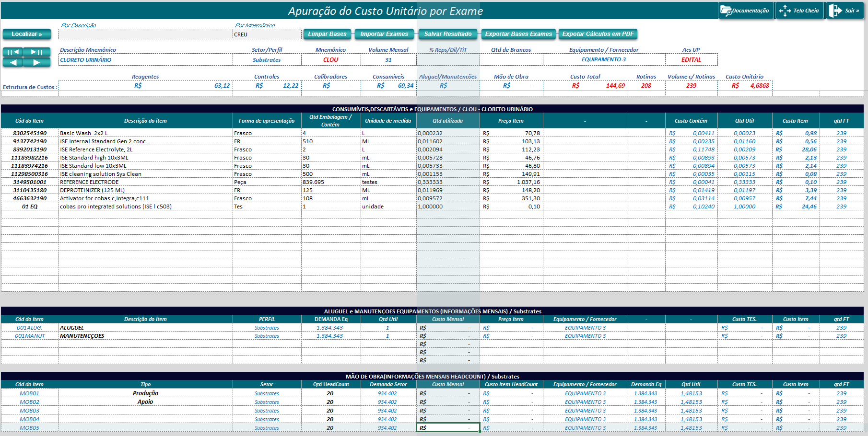Go to previous exam with left arrow
The height and width of the screenshot is (436, 868).
(x=13, y=62)
